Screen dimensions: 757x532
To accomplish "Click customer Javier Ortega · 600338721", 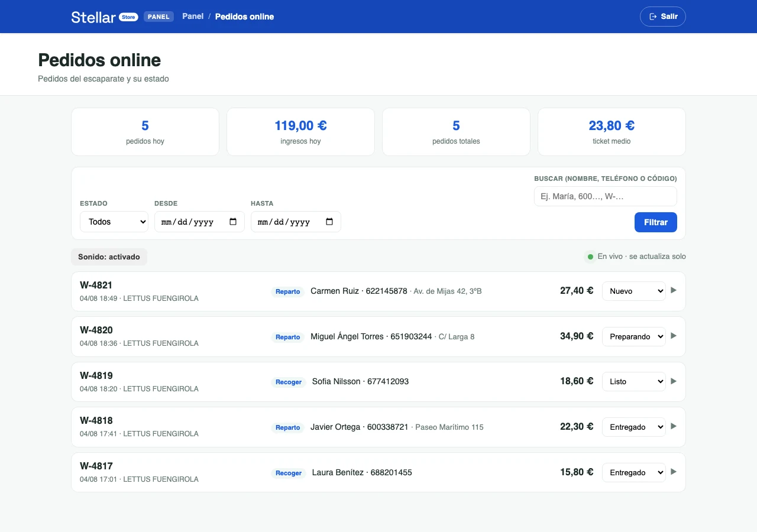I will tap(360, 427).
